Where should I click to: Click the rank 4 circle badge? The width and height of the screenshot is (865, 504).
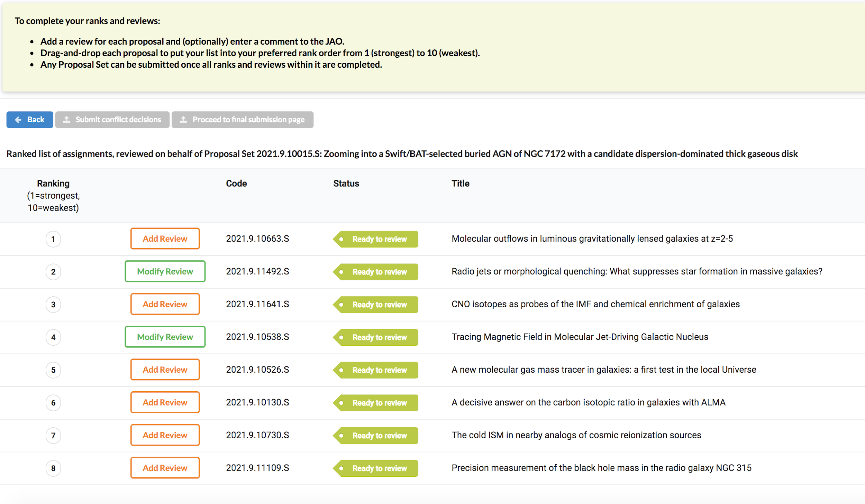pyautogui.click(x=53, y=337)
